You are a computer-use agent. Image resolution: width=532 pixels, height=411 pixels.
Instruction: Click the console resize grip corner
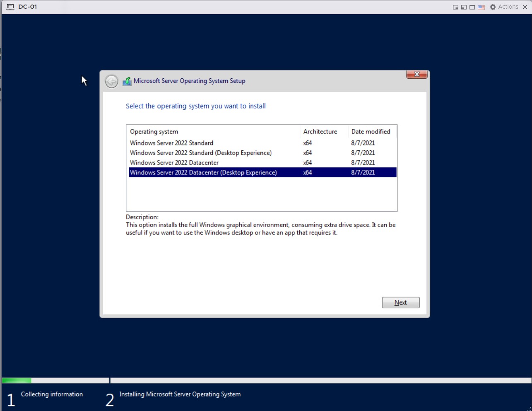click(x=529, y=409)
